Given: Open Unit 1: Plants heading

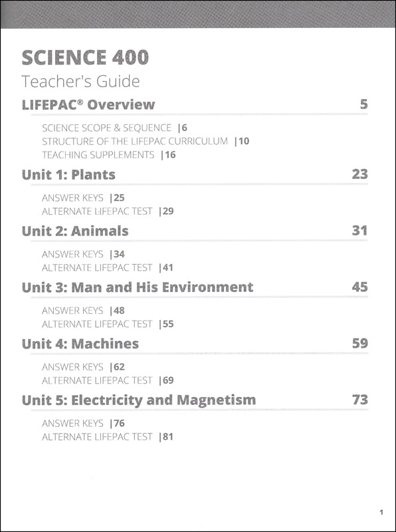Looking at the screenshot, I should coord(68,175).
